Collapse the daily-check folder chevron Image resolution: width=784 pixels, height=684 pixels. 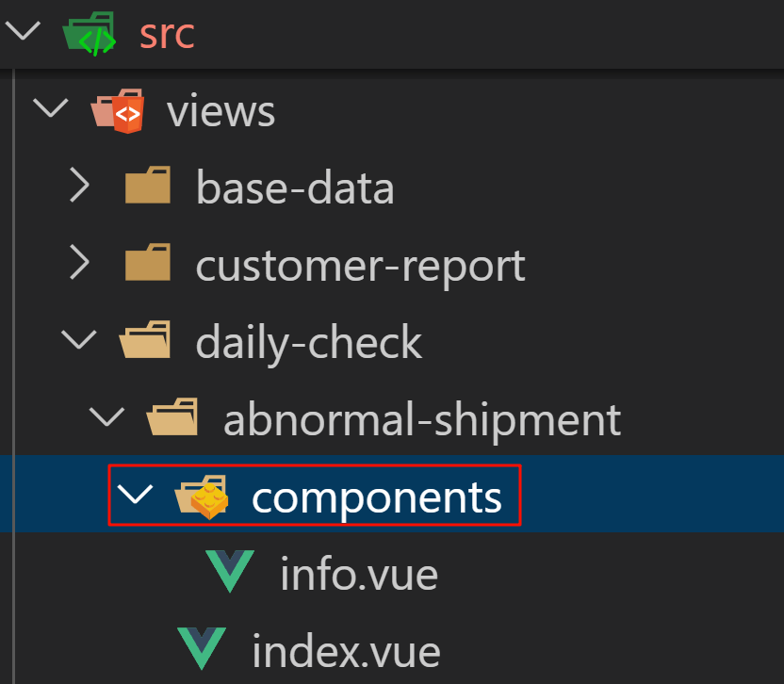79,339
